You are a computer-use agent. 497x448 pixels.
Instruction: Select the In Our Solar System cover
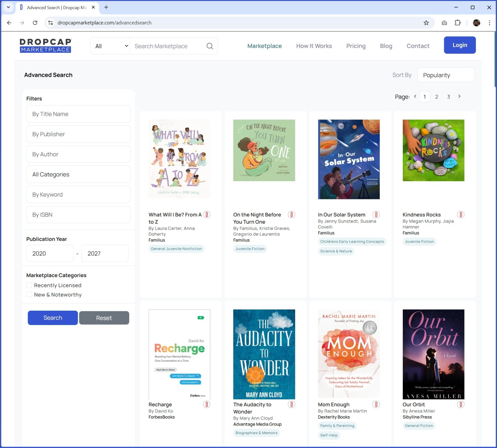click(x=349, y=159)
